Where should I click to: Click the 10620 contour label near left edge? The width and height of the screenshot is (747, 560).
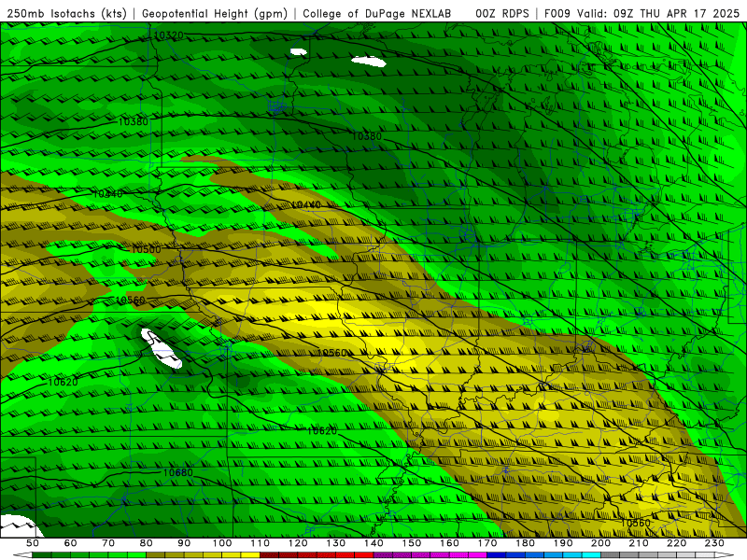pos(63,382)
